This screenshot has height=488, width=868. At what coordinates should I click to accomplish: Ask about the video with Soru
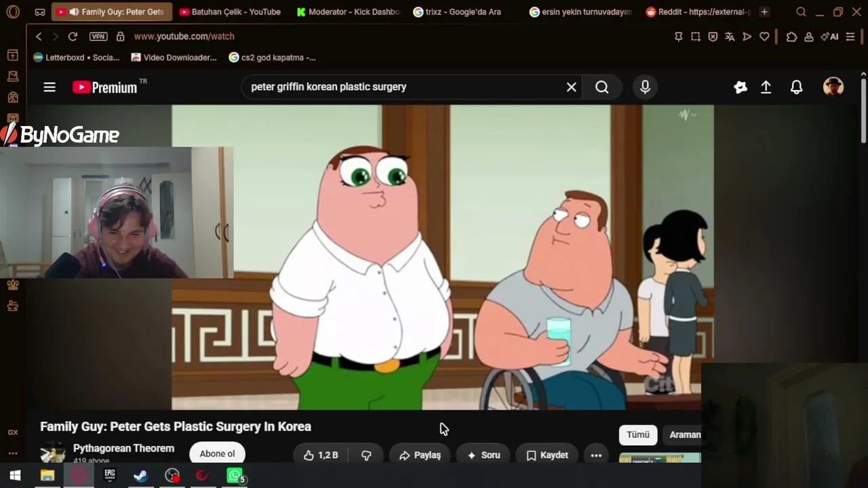click(484, 455)
